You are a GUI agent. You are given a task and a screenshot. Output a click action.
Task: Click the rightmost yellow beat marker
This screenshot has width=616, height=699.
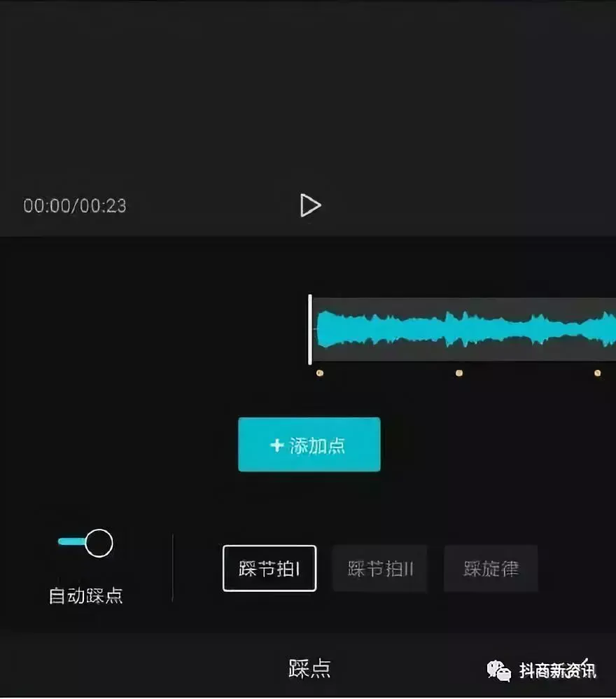coord(598,373)
